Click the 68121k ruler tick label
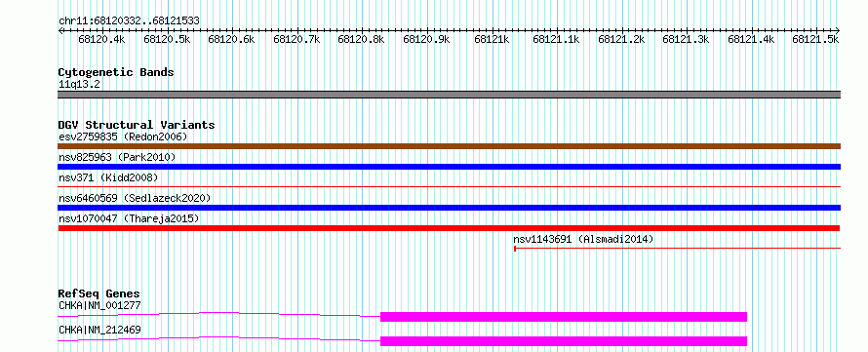The image size is (868, 352). click(x=492, y=39)
